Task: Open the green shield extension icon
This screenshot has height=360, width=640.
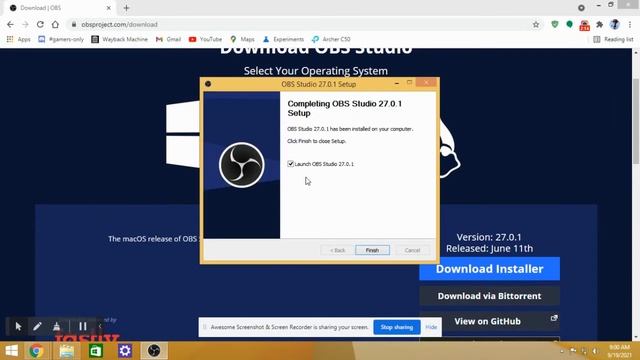Action: pos(555,24)
